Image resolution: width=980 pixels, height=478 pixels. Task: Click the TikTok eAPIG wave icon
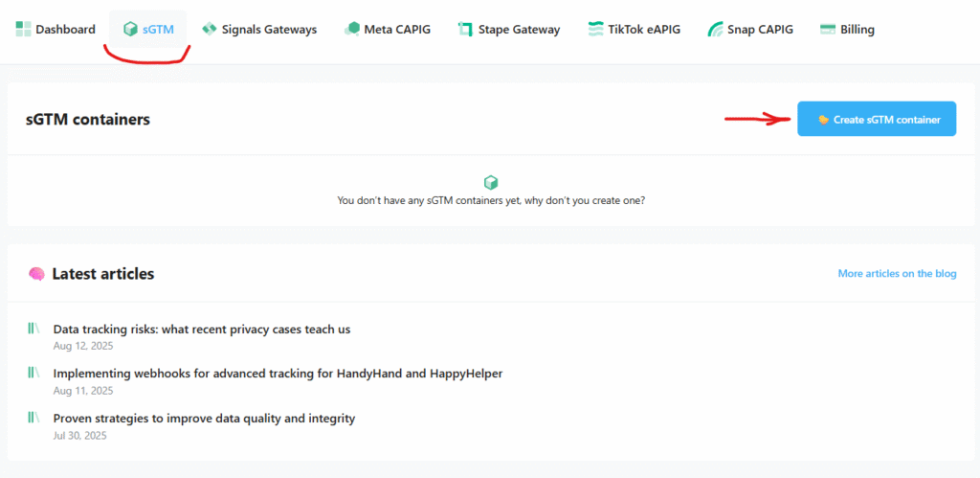point(595,29)
